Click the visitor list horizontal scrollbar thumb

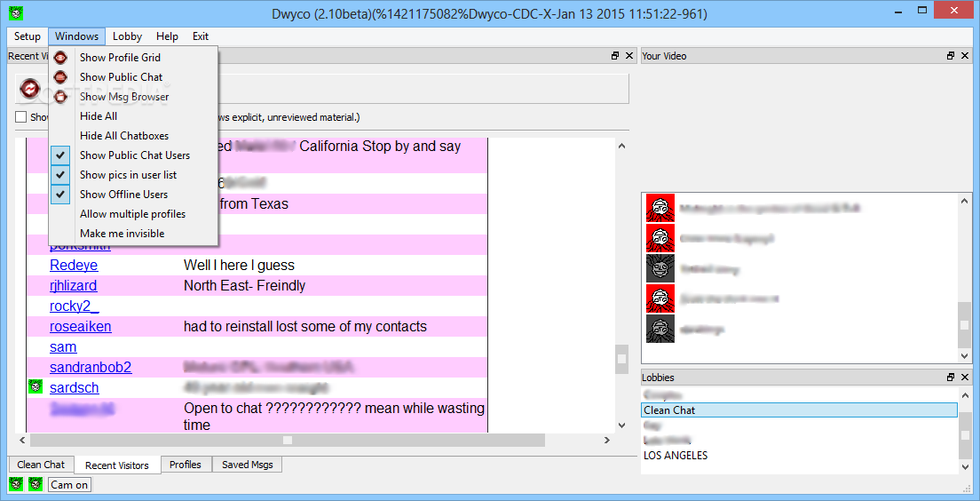point(288,441)
